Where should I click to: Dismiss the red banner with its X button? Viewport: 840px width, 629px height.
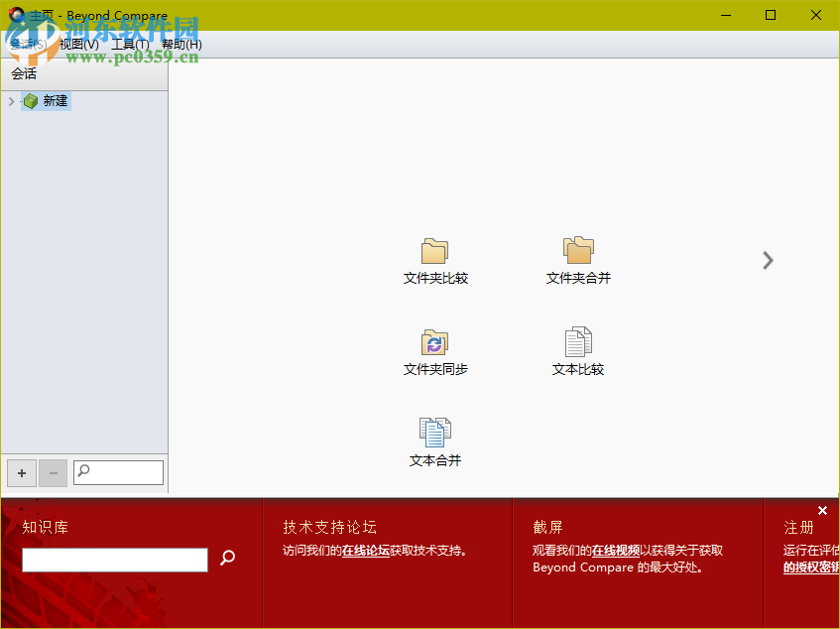[822, 510]
